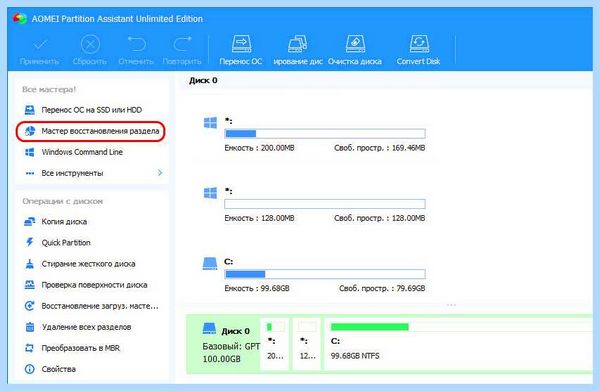Click Windows icon of the 128.00MB partition
The image size is (600, 391).
210,193
